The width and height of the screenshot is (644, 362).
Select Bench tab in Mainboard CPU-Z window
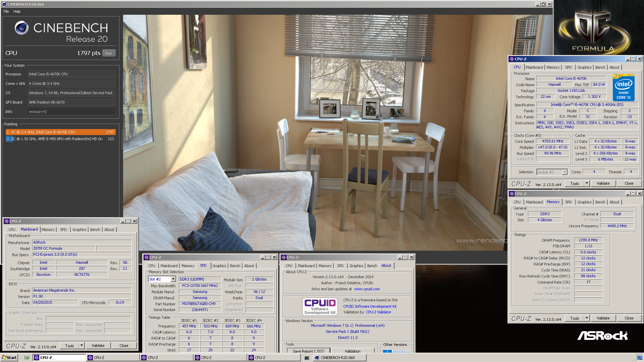coord(95,230)
